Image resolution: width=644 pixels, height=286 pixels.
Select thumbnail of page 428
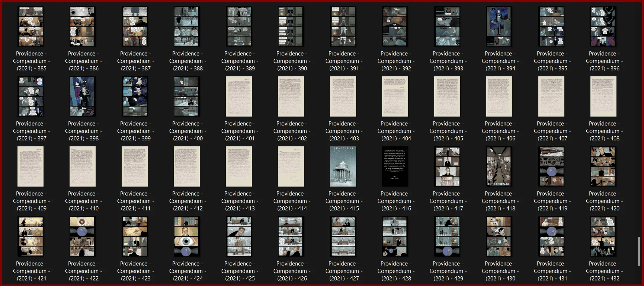click(395, 236)
